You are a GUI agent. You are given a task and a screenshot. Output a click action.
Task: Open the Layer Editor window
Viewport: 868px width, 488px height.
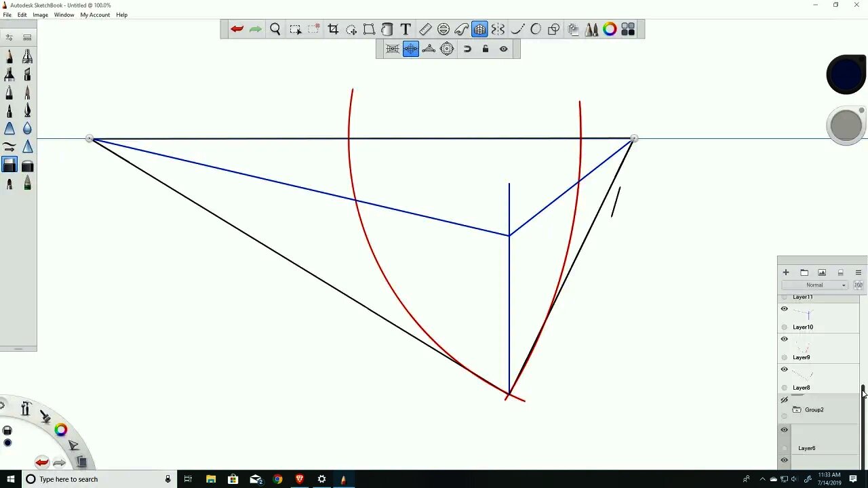click(x=573, y=29)
